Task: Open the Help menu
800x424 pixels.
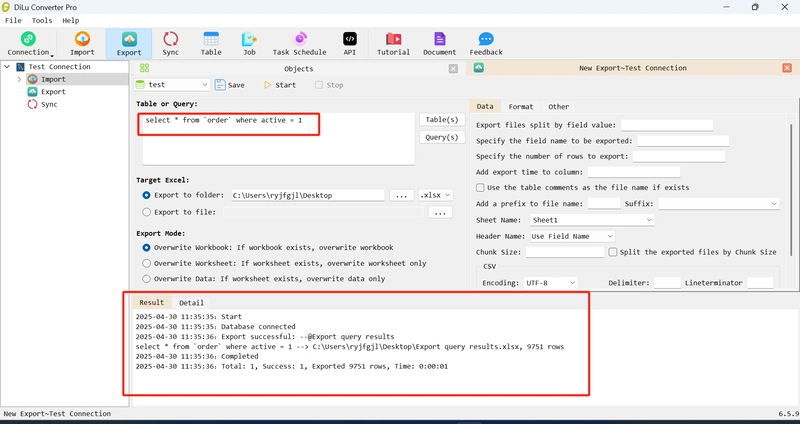Action: coord(71,20)
